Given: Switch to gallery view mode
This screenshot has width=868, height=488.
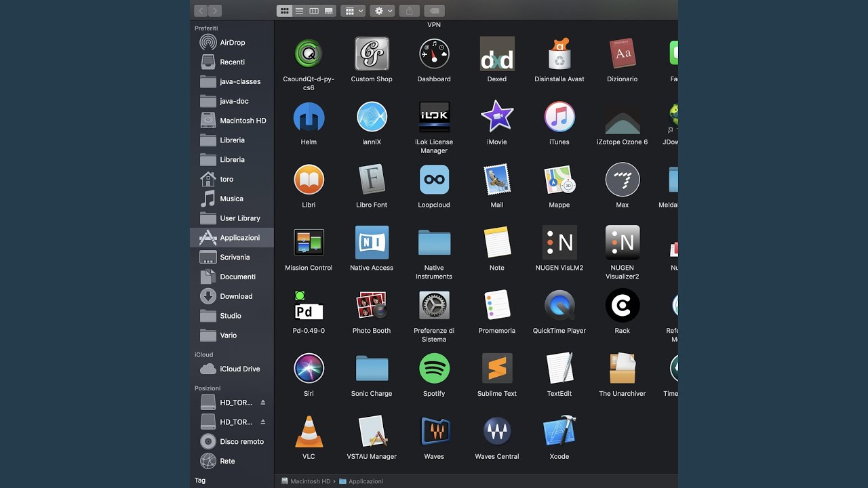Looking at the screenshot, I should pos(329,11).
